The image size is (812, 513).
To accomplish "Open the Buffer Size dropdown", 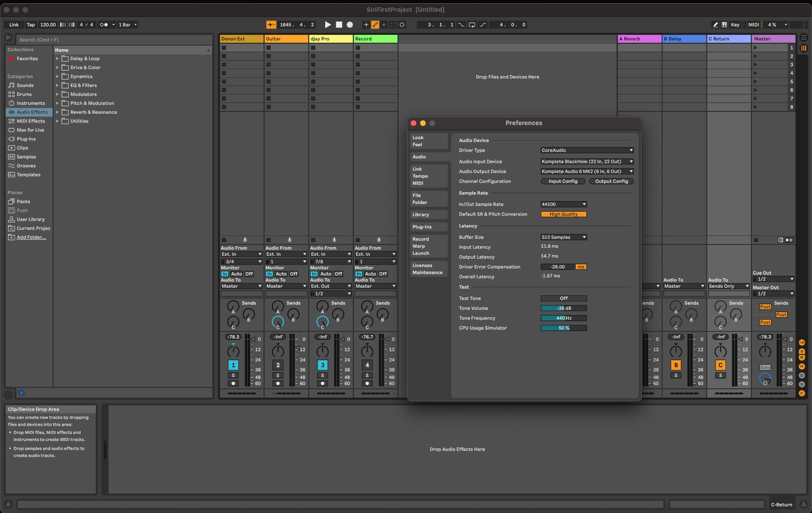I will [564, 237].
